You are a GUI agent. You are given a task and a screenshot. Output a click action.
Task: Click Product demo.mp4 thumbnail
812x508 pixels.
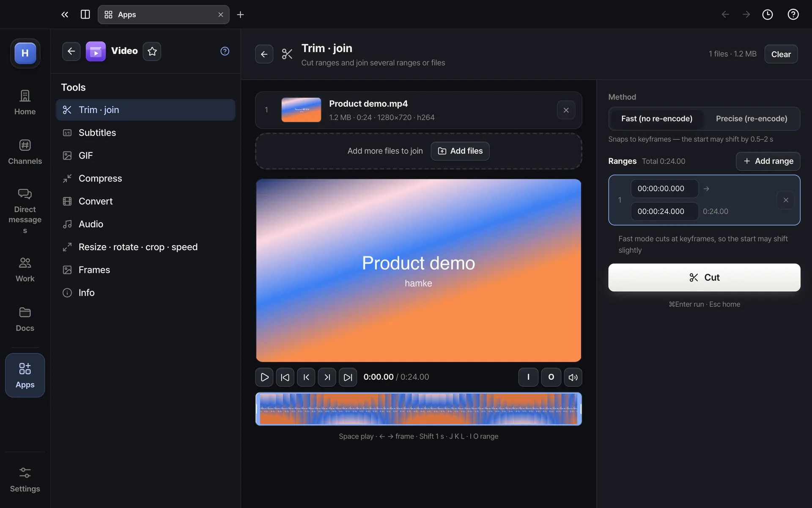[301, 110]
